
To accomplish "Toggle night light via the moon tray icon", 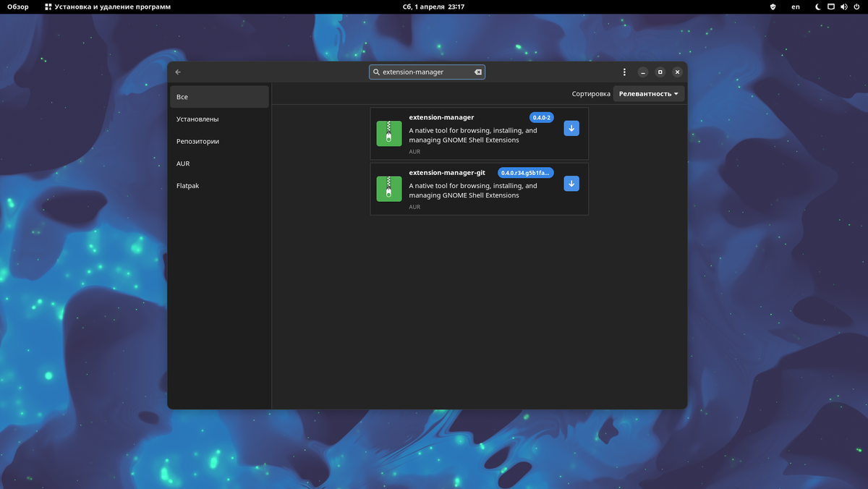I will point(817,7).
